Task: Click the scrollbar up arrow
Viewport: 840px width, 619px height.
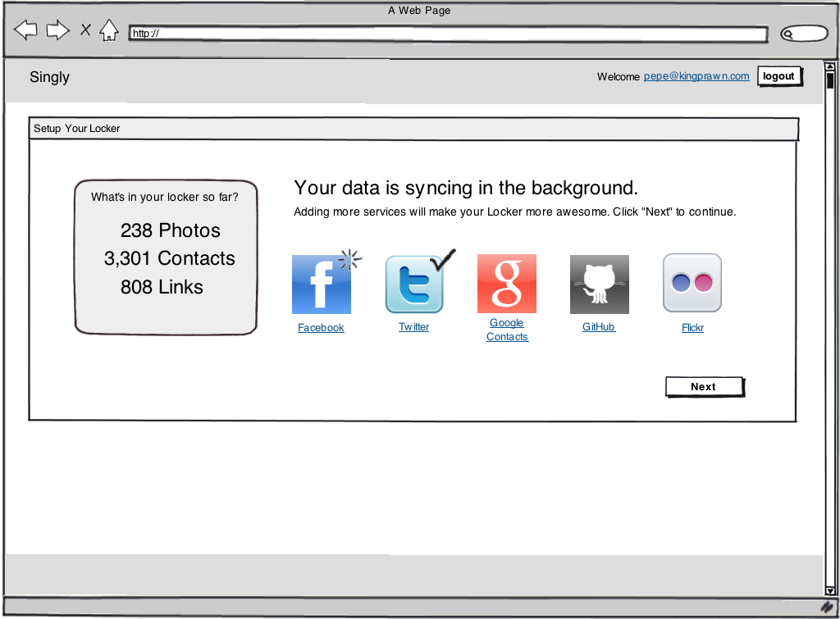Action: (x=830, y=66)
